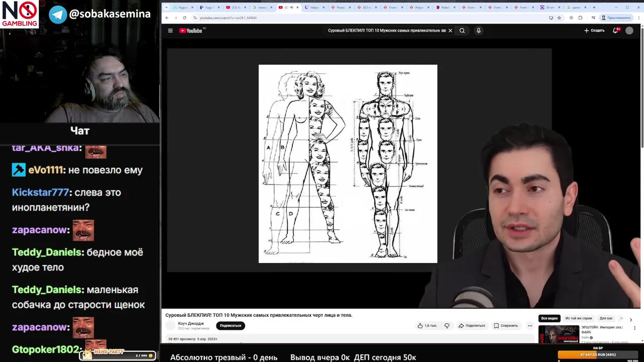644x362 pixels.
Task: Click the Сохранить save button
Action: click(506, 326)
